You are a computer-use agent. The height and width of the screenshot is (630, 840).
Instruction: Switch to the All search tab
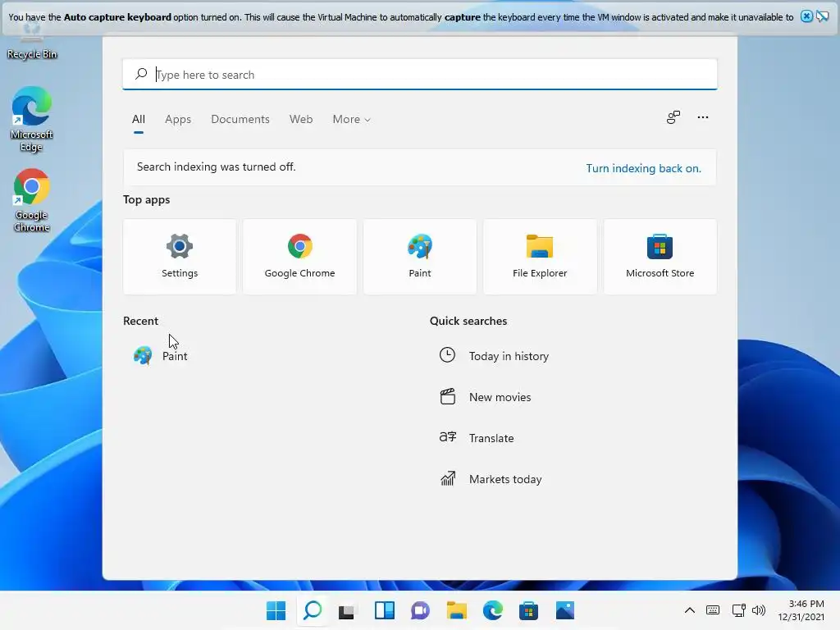coord(138,120)
